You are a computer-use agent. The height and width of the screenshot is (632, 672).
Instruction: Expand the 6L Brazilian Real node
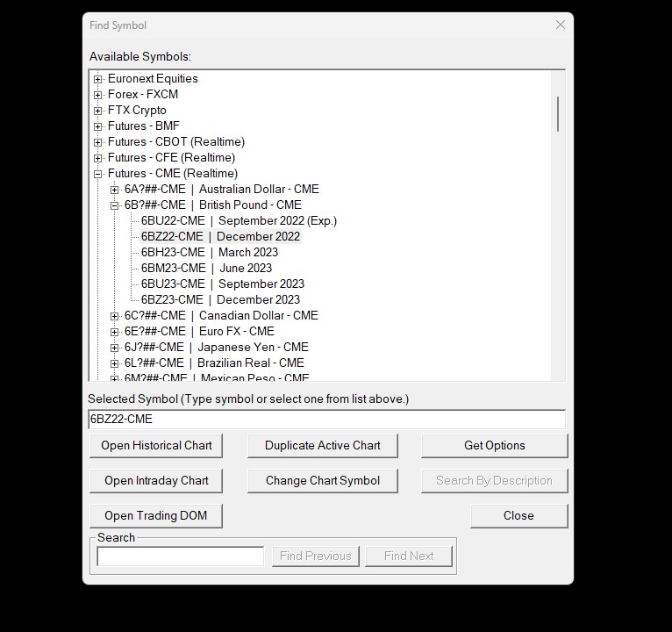pyautogui.click(x=114, y=363)
